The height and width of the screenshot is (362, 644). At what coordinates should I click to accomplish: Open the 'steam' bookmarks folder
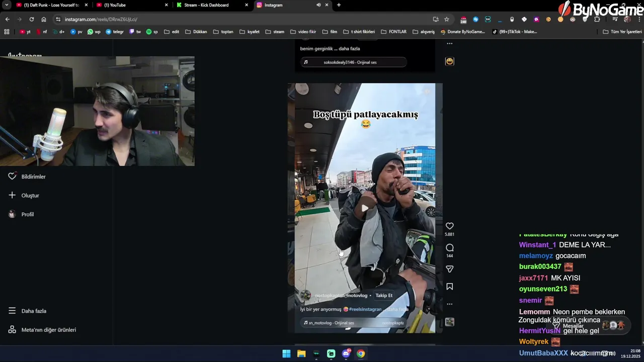275,32
